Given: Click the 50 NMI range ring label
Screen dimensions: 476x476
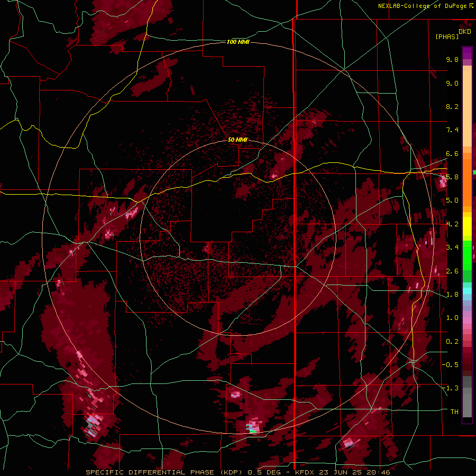Looking at the screenshot, I should [x=237, y=140].
